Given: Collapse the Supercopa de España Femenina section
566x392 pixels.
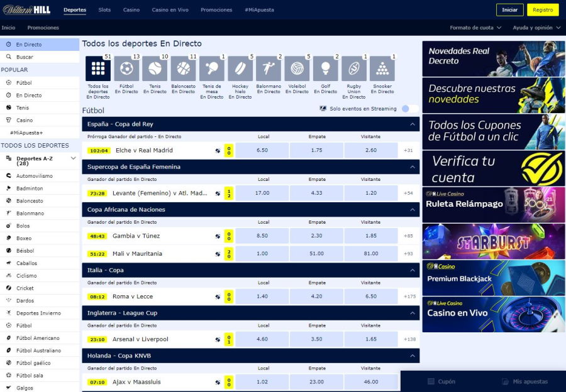Looking at the screenshot, I should 412,167.
